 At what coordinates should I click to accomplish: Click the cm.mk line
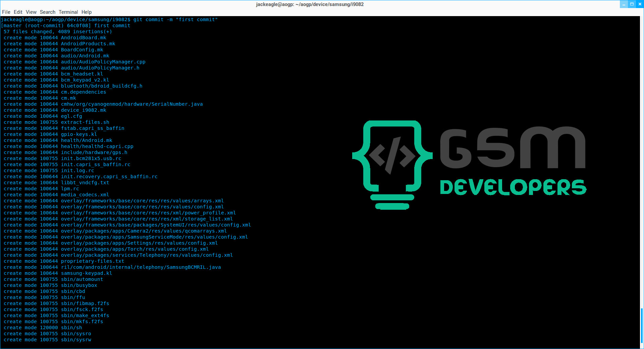click(x=40, y=98)
